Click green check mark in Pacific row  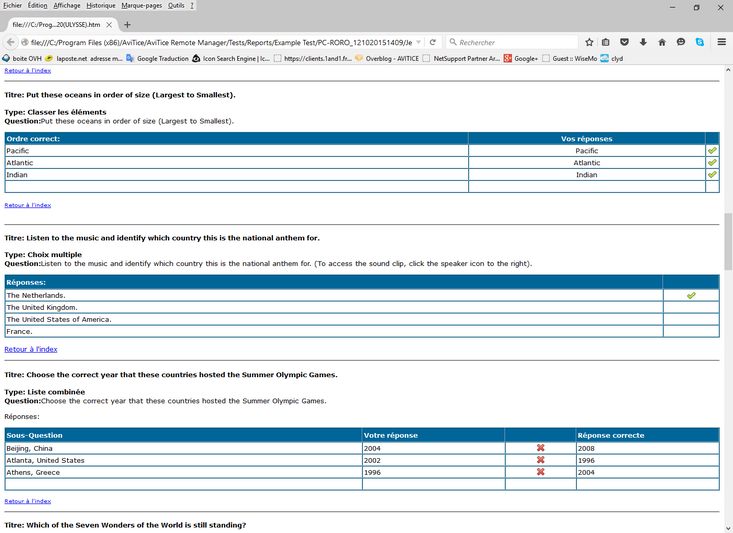(x=712, y=151)
